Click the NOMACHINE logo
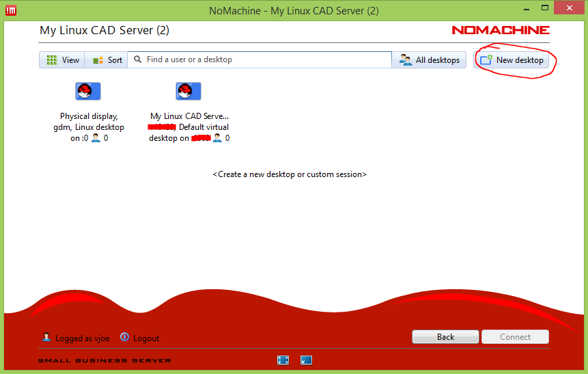This screenshot has height=374, width=588. point(501,30)
